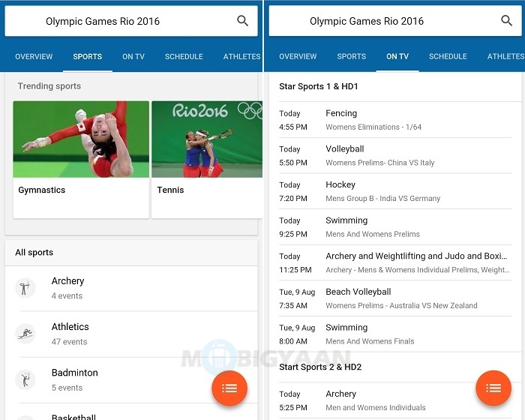Switch to On TV tab in left screen

(x=133, y=56)
